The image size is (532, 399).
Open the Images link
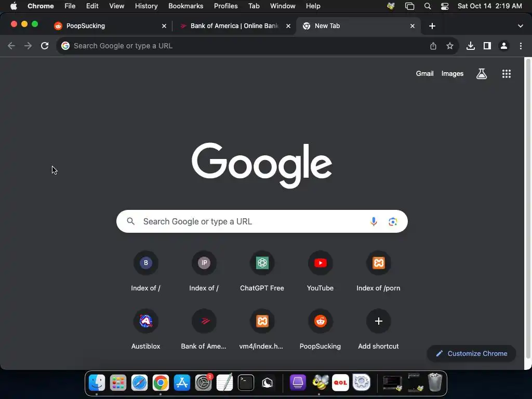453,74
